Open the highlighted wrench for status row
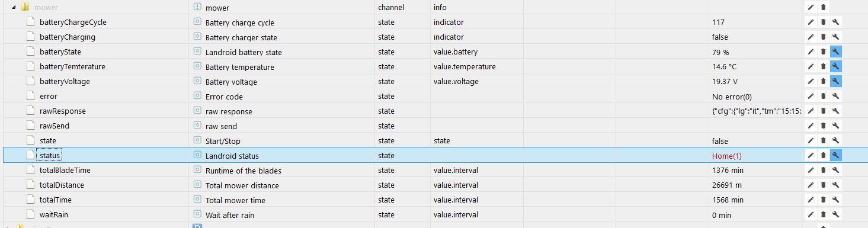Image resolution: width=868 pixels, height=228 pixels. point(835,155)
